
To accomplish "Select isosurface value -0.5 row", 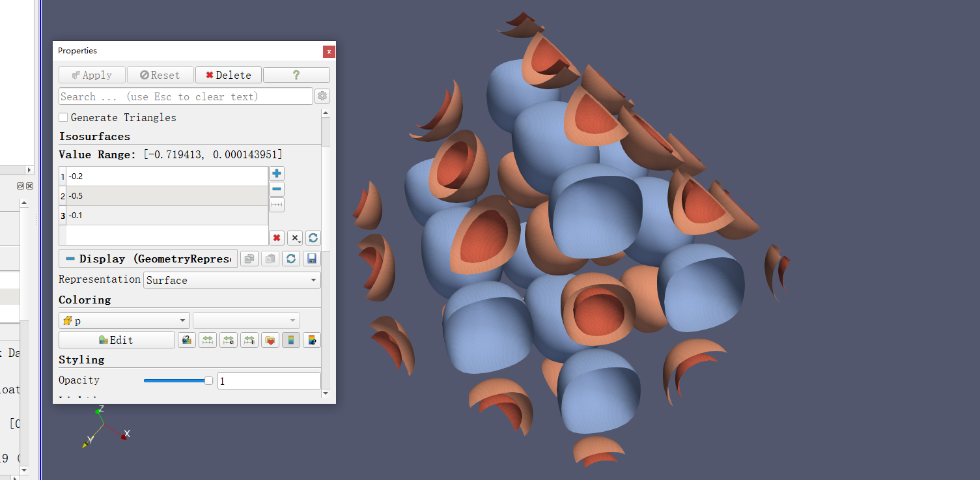I will coord(167,196).
